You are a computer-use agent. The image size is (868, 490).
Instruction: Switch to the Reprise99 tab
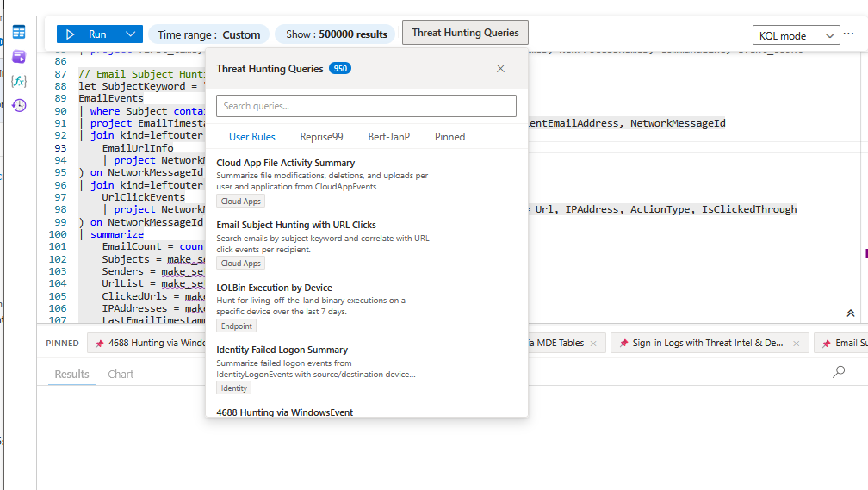point(322,137)
